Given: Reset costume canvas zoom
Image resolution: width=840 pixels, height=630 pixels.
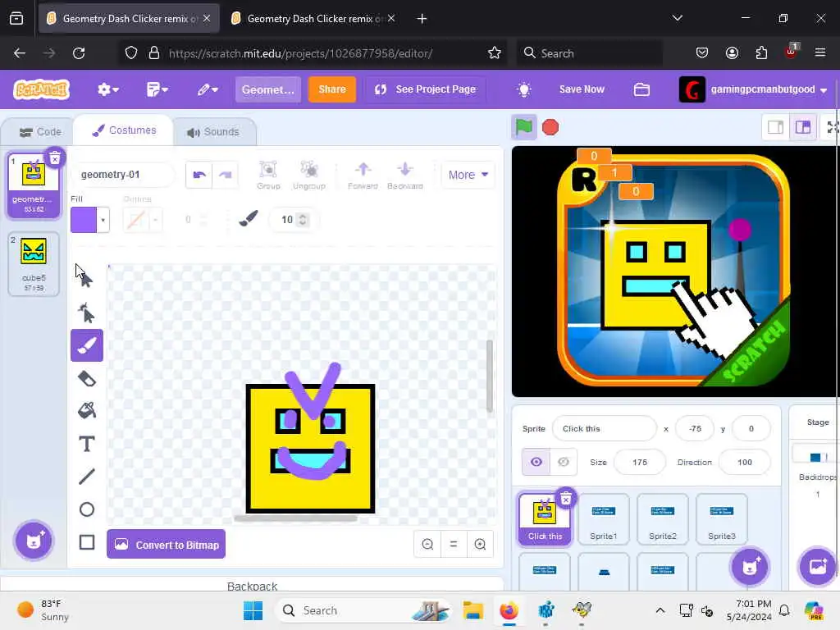Looking at the screenshot, I should pyautogui.click(x=454, y=545).
